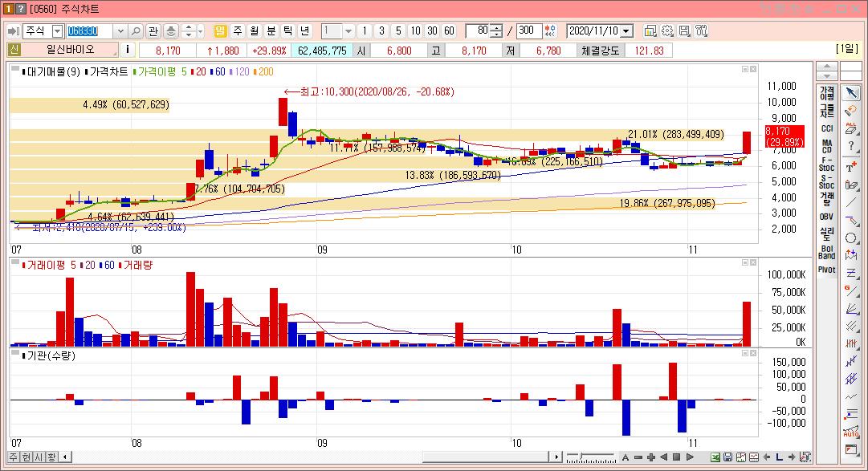Click the plus zoom-in icon at bottom
This screenshot has height=471, width=868.
tap(650, 457)
